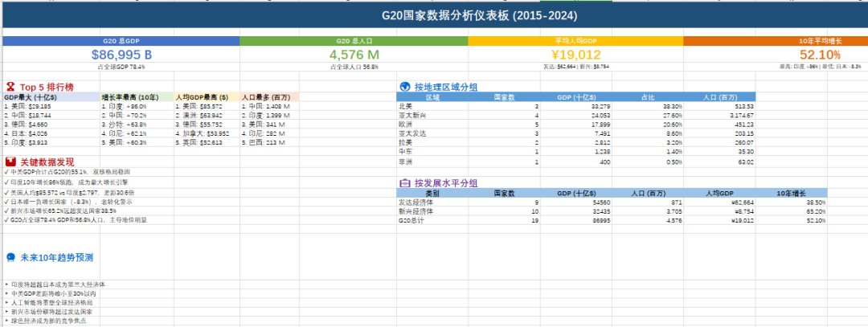Select the GDP最大 (十亿$) column header
This screenshot has height=327, width=868.
click(x=51, y=97)
